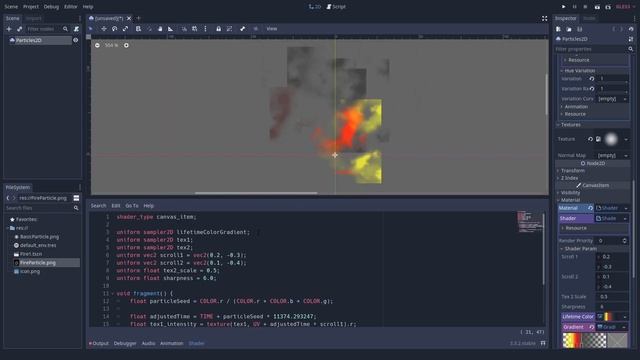The image size is (640, 360).
Task: Play a custom scene
Action: [608, 7]
